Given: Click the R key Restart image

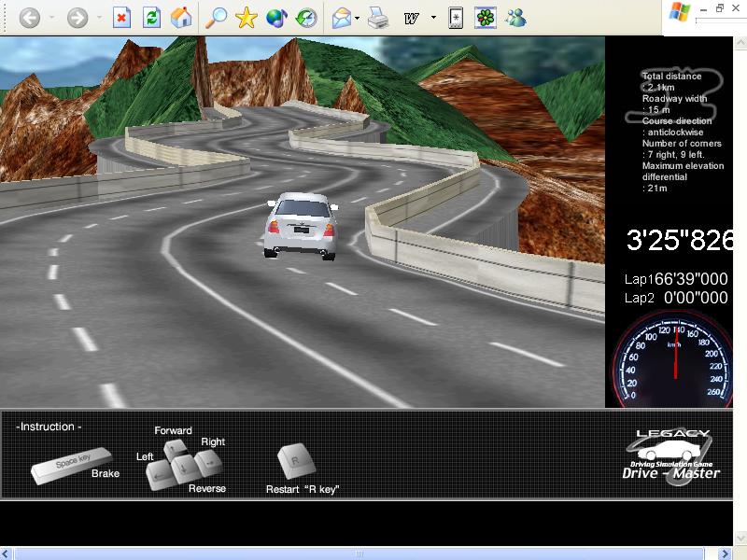Looking at the screenshot, I should [296, 461].
